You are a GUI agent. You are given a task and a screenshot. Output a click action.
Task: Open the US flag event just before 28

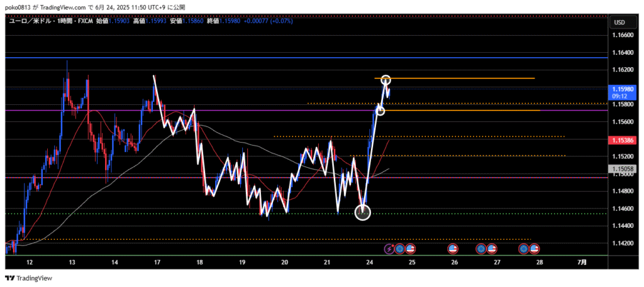pyautogui.click(x=533, y=249)
